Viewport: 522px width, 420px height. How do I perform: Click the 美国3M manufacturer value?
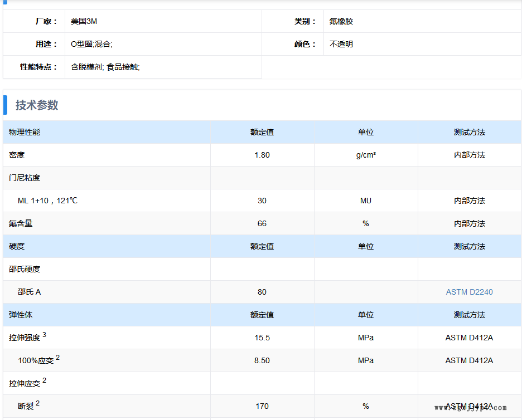84,21
